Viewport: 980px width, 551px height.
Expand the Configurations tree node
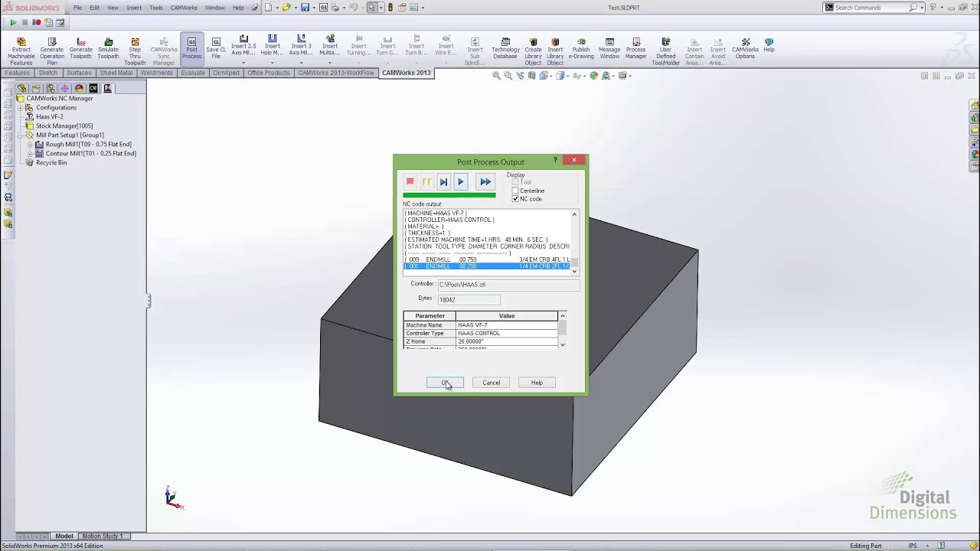[x=21, y=108]
